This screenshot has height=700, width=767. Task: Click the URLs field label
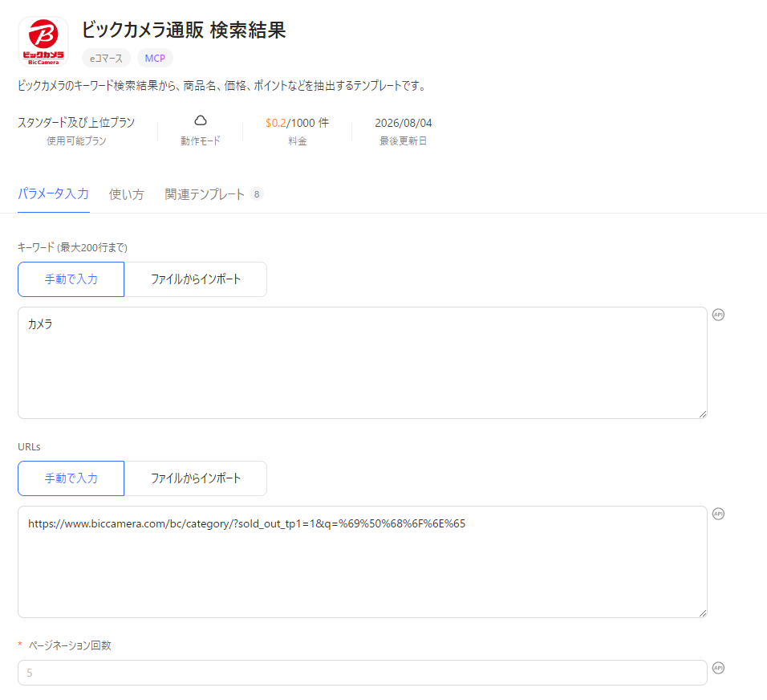coord(29,446)
